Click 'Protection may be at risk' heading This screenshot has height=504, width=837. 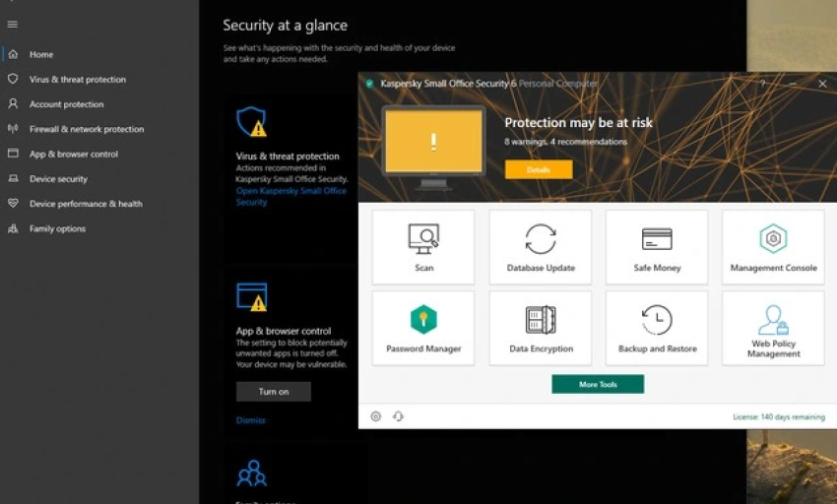[578, 123]
